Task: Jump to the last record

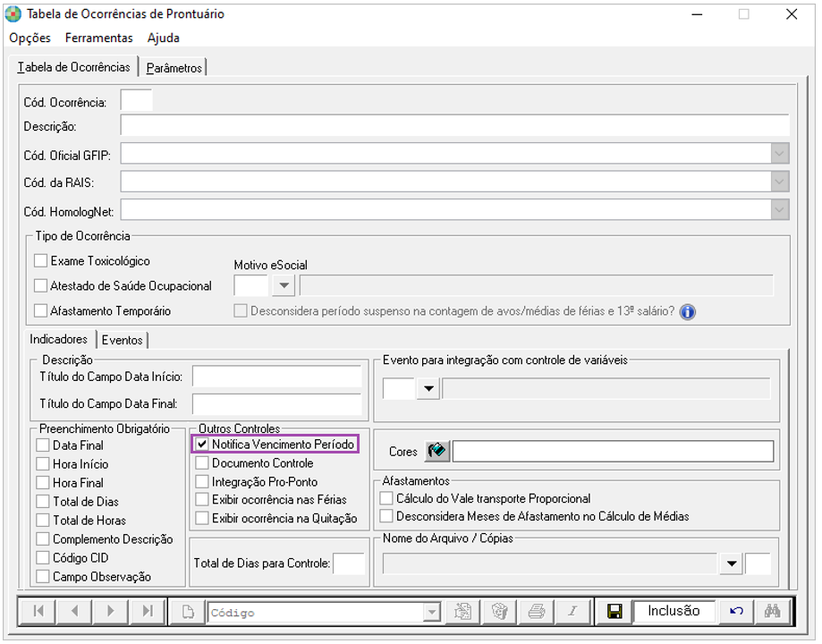Action: coord(148,611)
